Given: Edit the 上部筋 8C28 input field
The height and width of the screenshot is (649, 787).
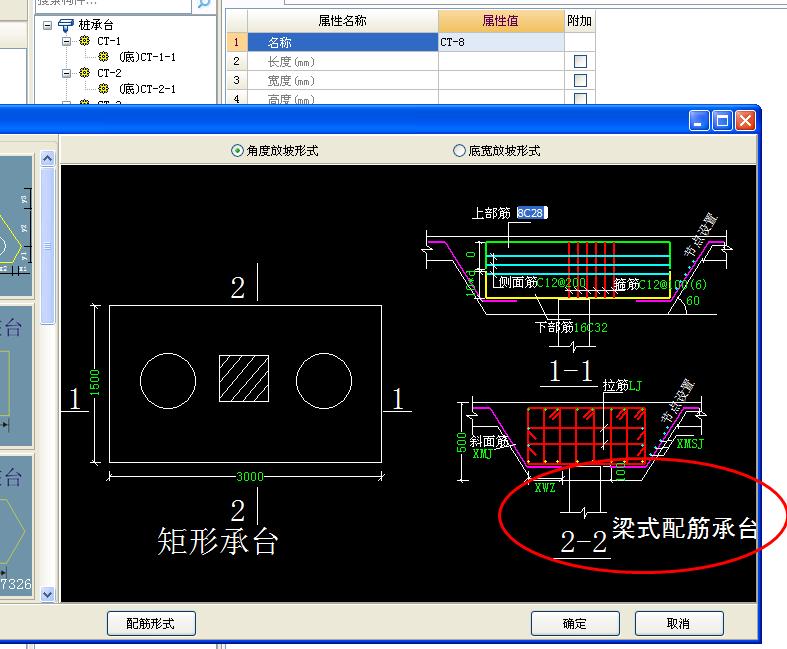Looking at the screenshot, I should [532, 213].
